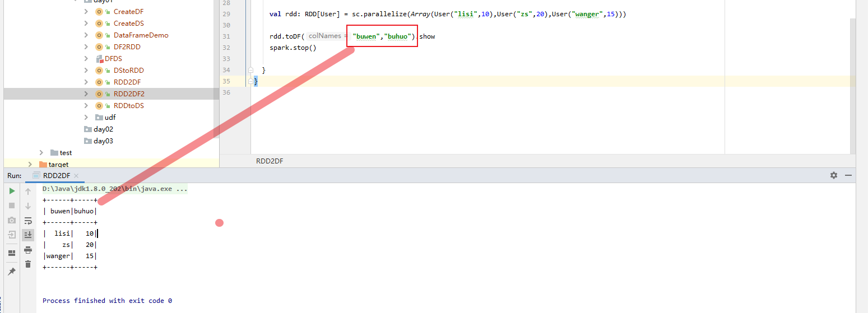Select the test folder
This screenshot has width=868, height=313.
(x=66, y=152)
